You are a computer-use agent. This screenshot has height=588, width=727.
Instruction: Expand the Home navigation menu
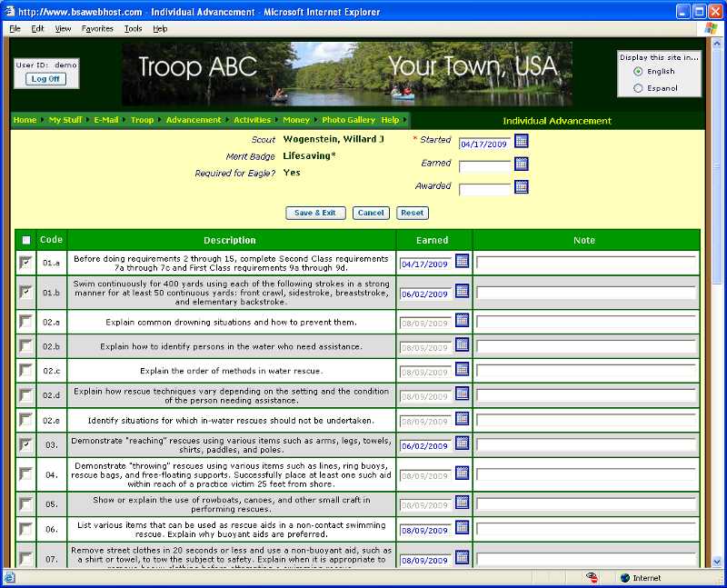pos(25,120)
